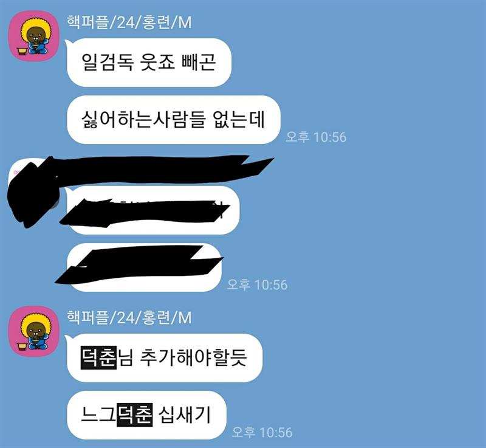The width and height of the screenshot is (486, 448).
Task: Click the word 추가해야할듯 in the third message
Action: (x=193, y=357)
